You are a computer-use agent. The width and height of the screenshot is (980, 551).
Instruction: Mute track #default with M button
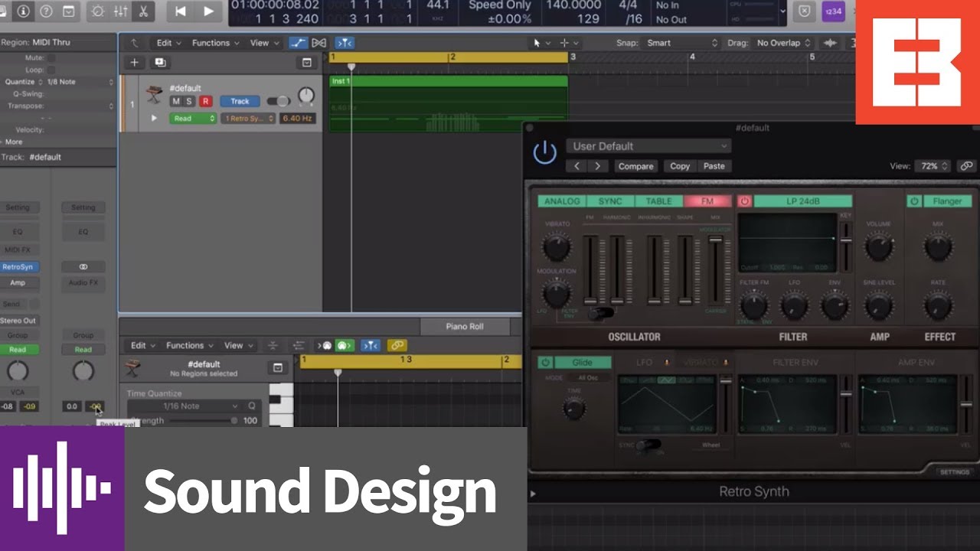coord(176,101)
